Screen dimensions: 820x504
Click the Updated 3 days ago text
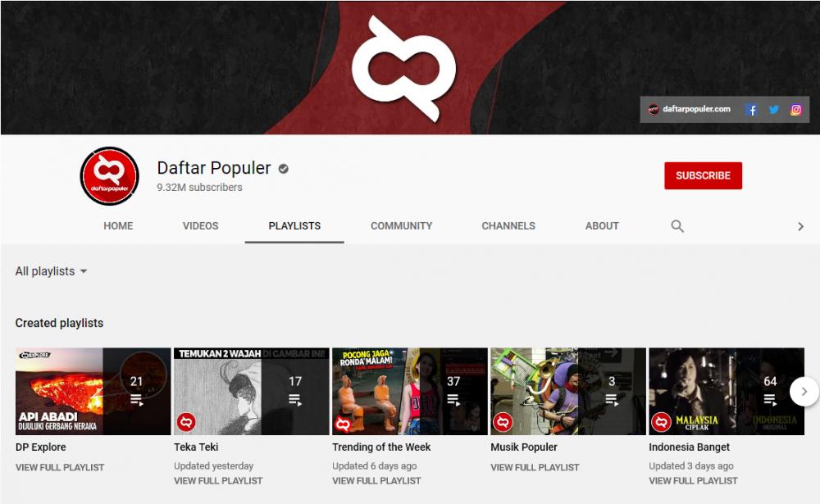pyautogui.click(x=690, y=465)
